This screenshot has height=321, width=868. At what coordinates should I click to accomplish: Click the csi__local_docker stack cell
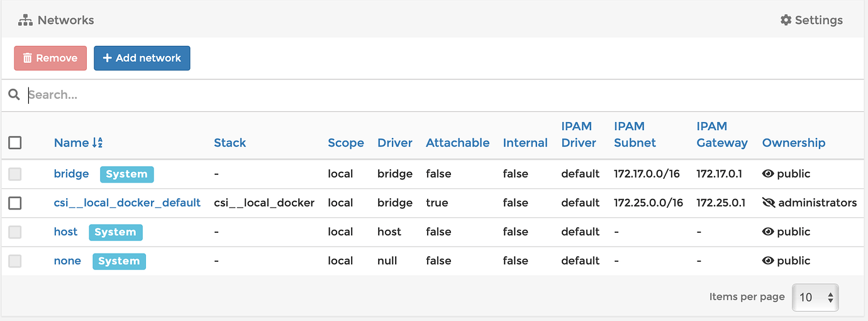tap(264, 203)
